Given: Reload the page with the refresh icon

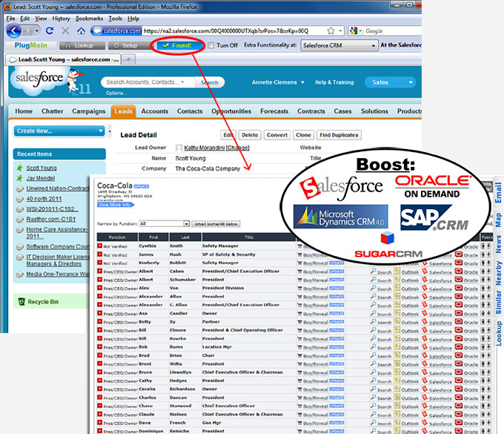Looking at the screenshot, I should pyautogui.click(x=50, y=31).
